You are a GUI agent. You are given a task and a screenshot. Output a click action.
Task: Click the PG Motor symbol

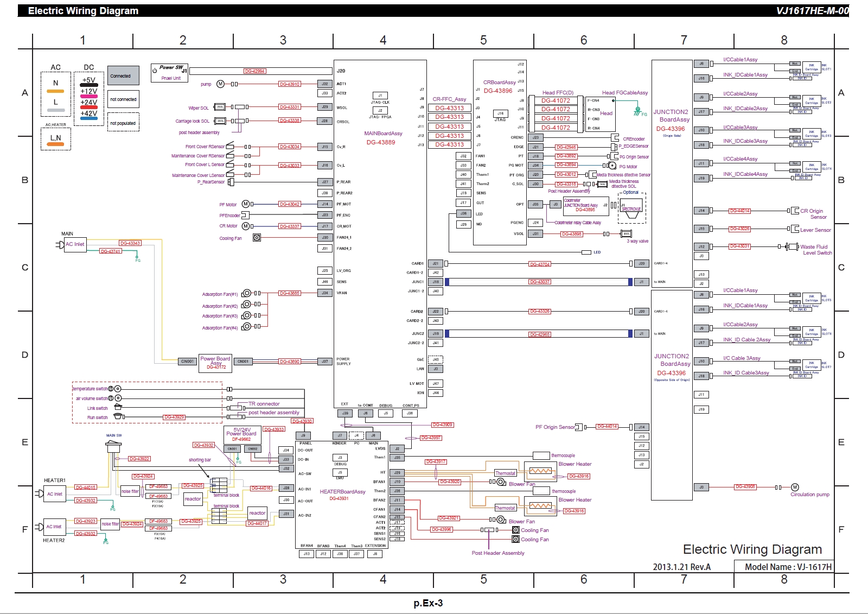tap(612, 166)
